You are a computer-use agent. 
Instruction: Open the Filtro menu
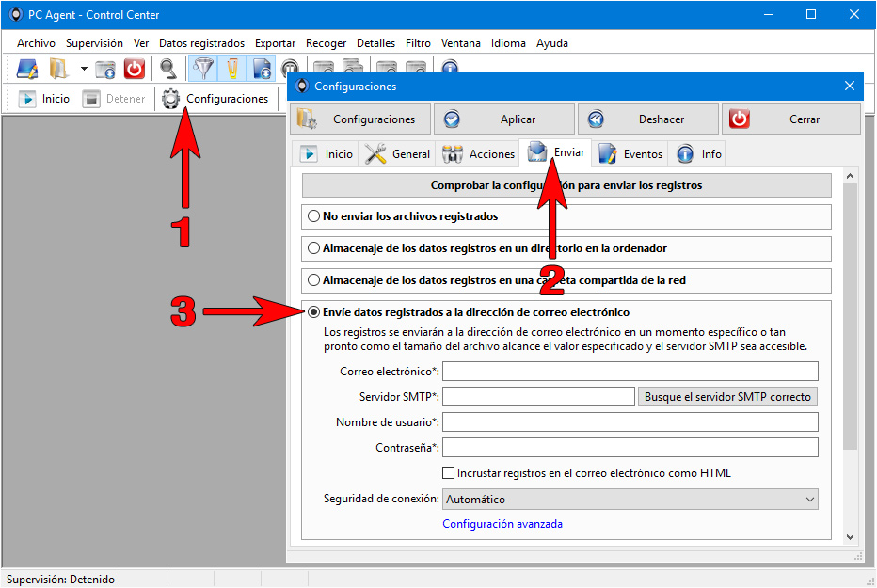point(418,43)
